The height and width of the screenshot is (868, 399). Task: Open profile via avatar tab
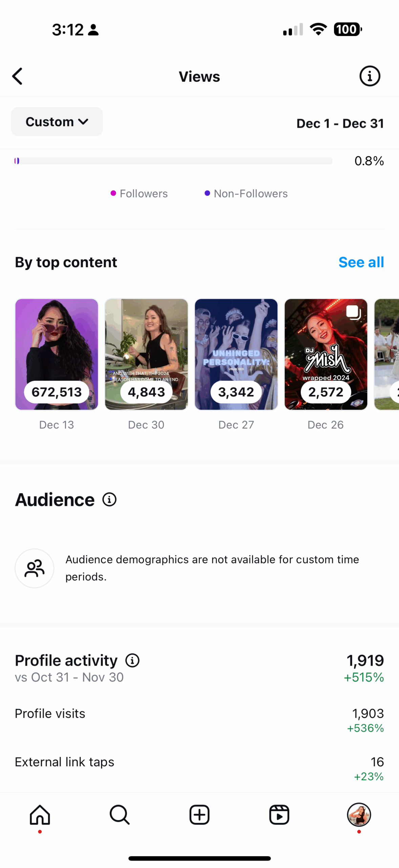pyautogui.click(x=359, y=814)
